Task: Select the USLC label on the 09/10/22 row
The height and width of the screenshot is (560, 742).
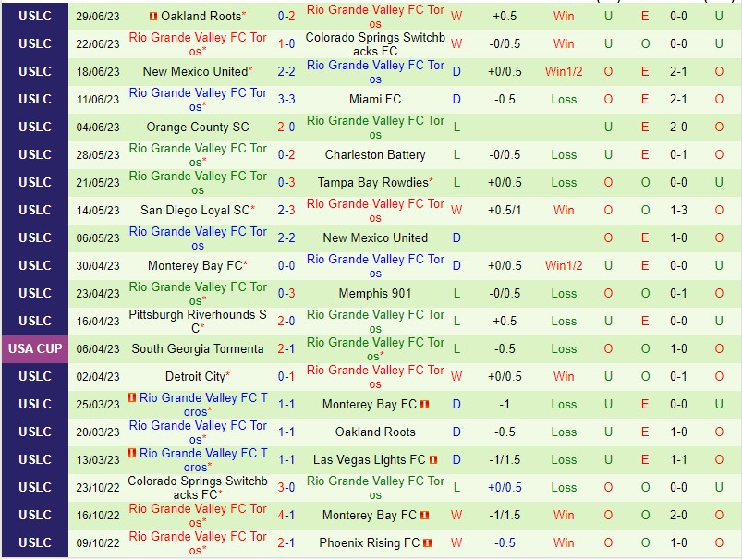Action: point(35,543)
